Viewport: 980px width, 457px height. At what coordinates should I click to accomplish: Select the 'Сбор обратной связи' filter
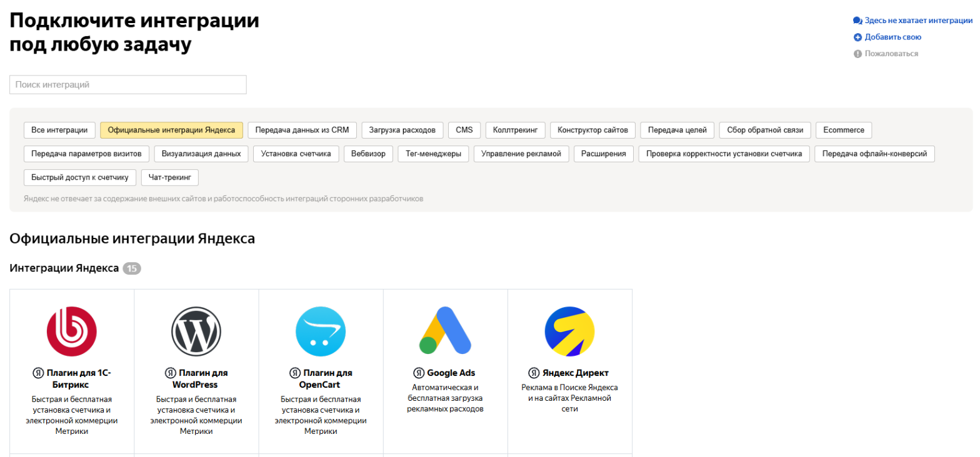point(765,130)
